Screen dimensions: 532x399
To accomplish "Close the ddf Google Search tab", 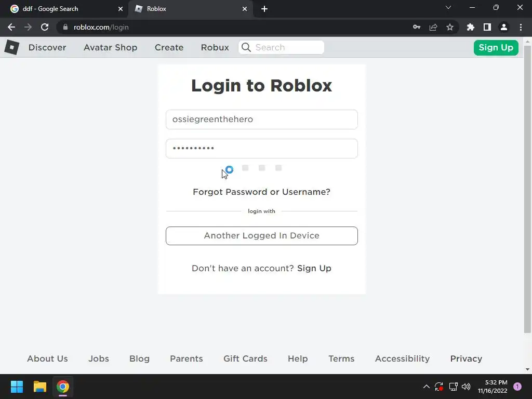I will click(x=121, y=9).
